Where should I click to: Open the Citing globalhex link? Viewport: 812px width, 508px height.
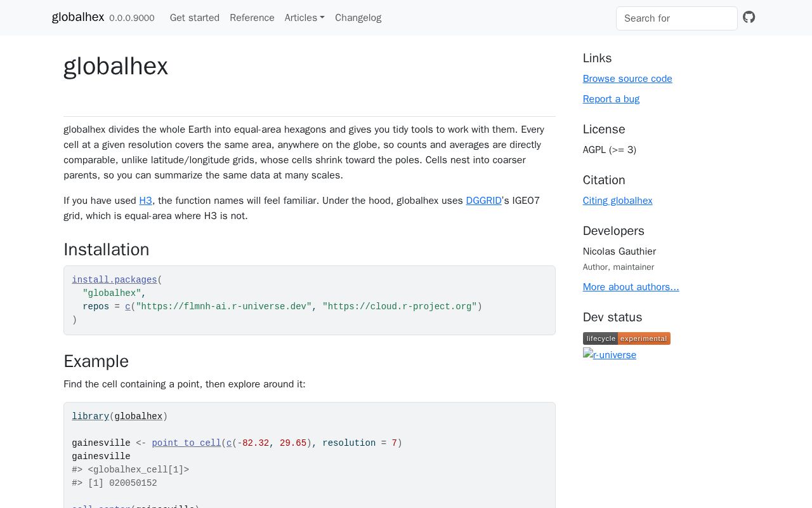(x=617, y=201)
